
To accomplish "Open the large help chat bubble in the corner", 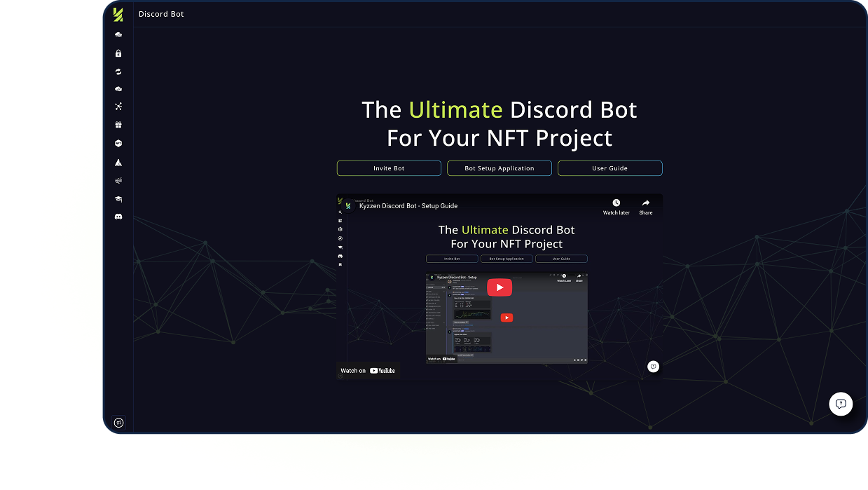I will [841, 404].
